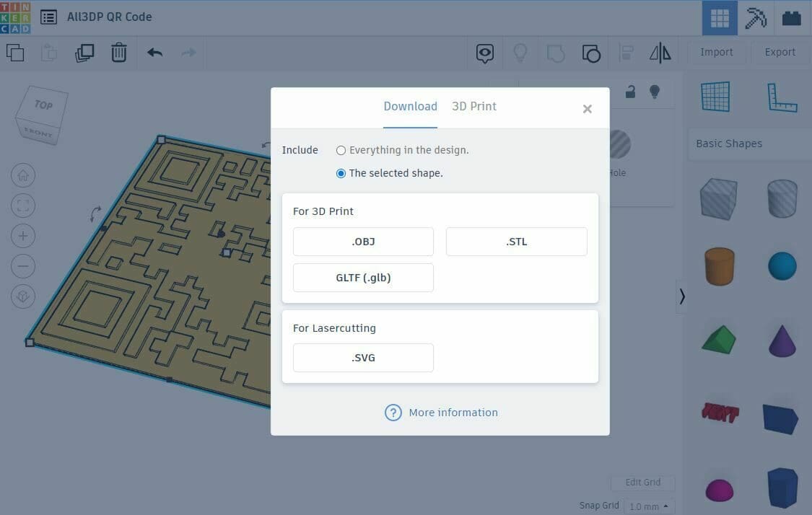Pick the red Text shape
Viewport: 812px width, 515px height.
coord(720,412)
